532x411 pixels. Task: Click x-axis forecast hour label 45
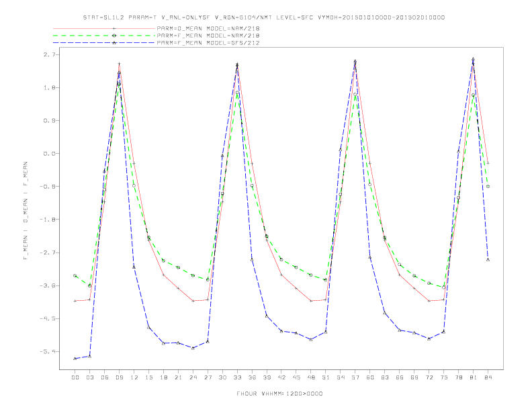[296, 377]
